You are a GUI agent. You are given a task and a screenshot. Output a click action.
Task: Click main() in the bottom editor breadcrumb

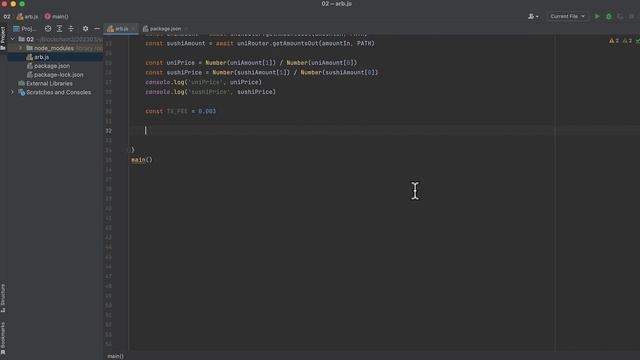coord(116,356)
